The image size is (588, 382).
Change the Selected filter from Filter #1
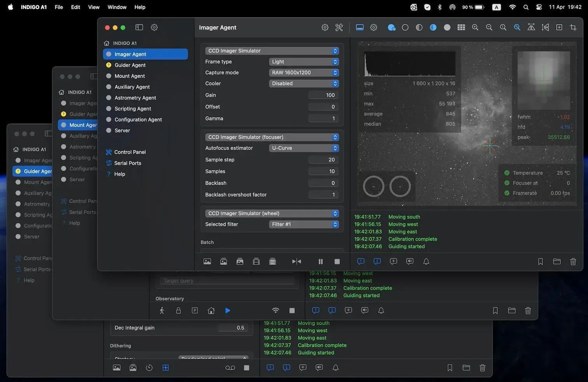tap(303, 224)
